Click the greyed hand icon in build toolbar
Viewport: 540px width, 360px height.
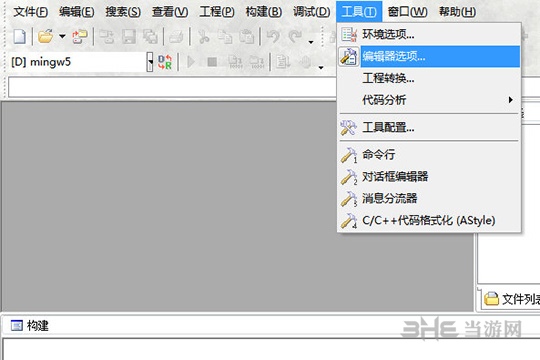305,62
